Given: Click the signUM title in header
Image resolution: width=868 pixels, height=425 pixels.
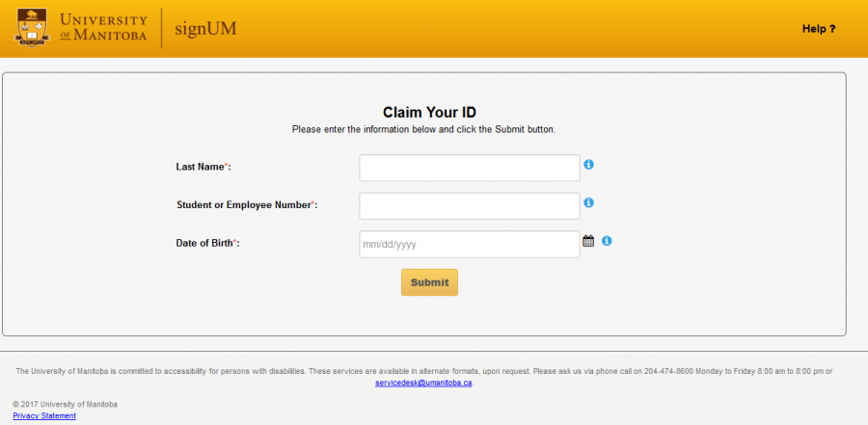Looking at the screenshot, I should tap(205, 28).
